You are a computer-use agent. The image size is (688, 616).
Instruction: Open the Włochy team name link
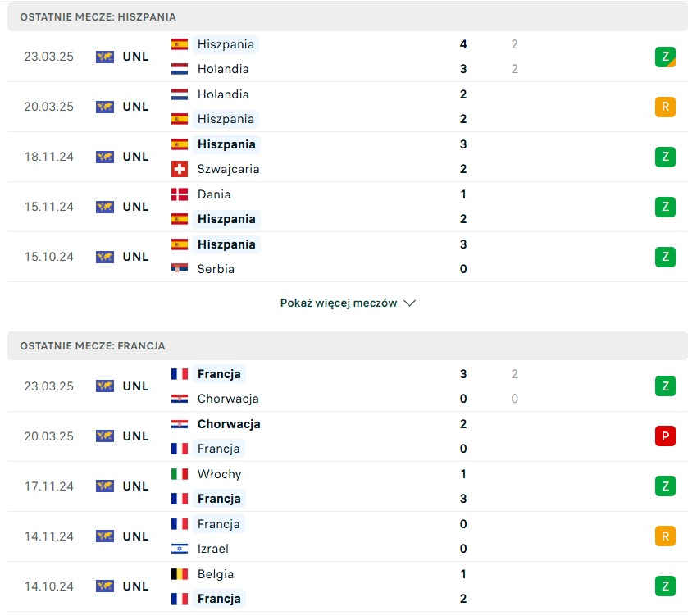point(219,474)
